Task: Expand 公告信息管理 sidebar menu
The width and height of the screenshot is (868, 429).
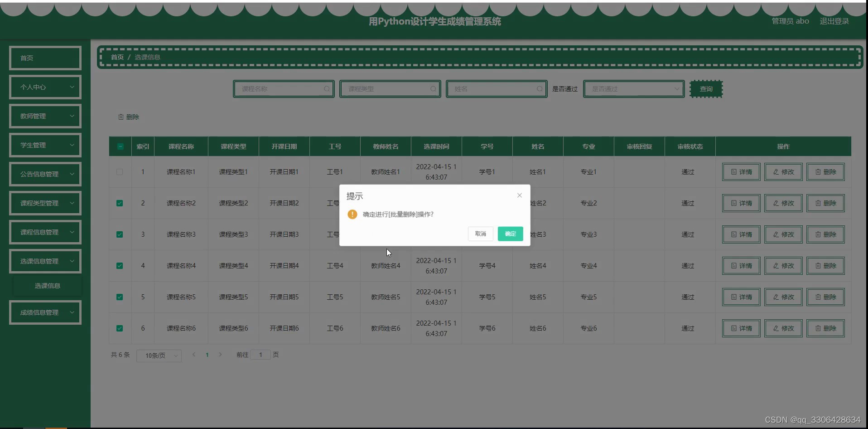Action: click(45, 174)
